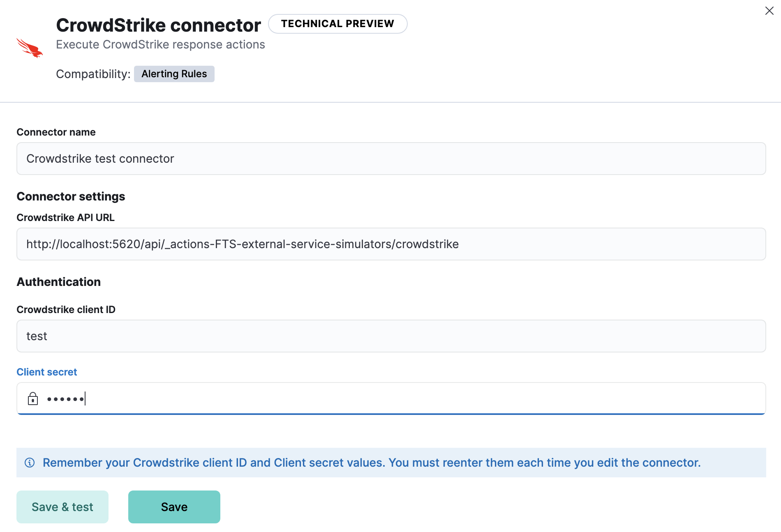This screenshot has width=781, height=532.
Task: Click the Crowdstrike API URL label
Action: pos(65,217)
